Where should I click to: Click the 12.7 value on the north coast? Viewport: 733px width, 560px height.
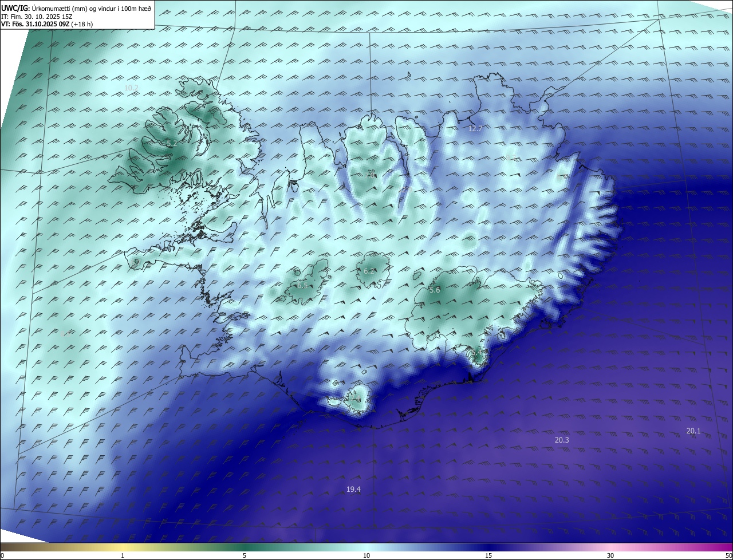click(475, 129)
